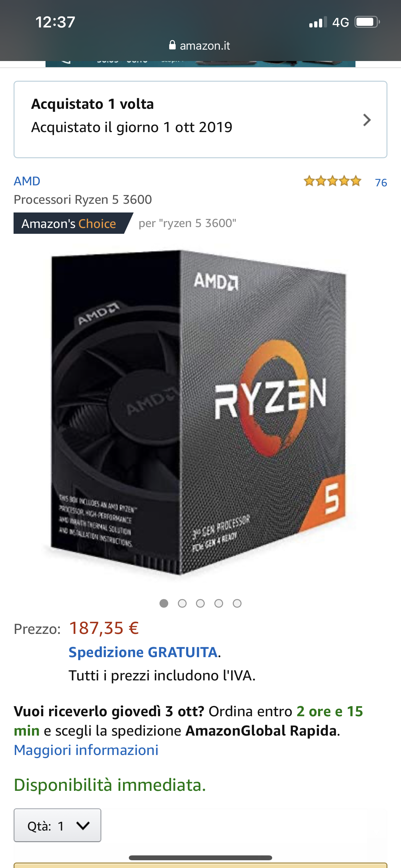401x868 pixels.
Task: Select the fifth image carousel dot
Action: pos(237,603)
